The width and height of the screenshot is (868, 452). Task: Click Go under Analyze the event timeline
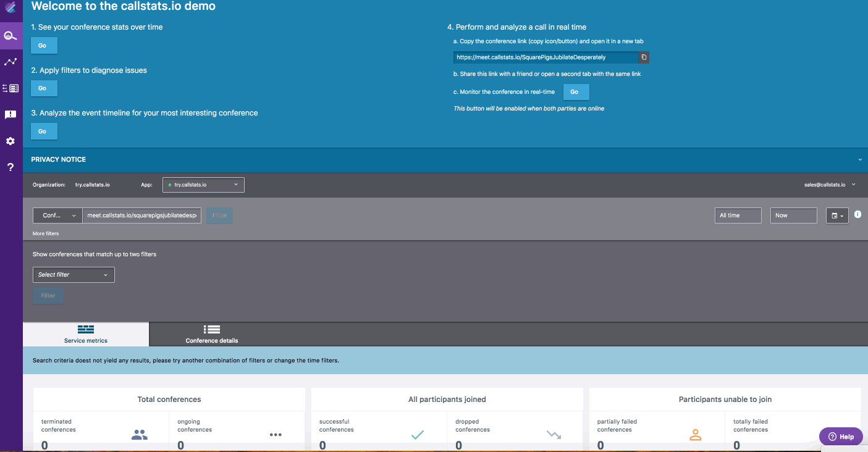point(43,132)
